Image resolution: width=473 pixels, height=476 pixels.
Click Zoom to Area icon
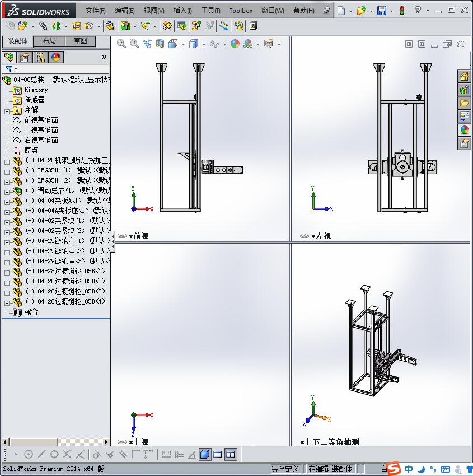[134, 44]
